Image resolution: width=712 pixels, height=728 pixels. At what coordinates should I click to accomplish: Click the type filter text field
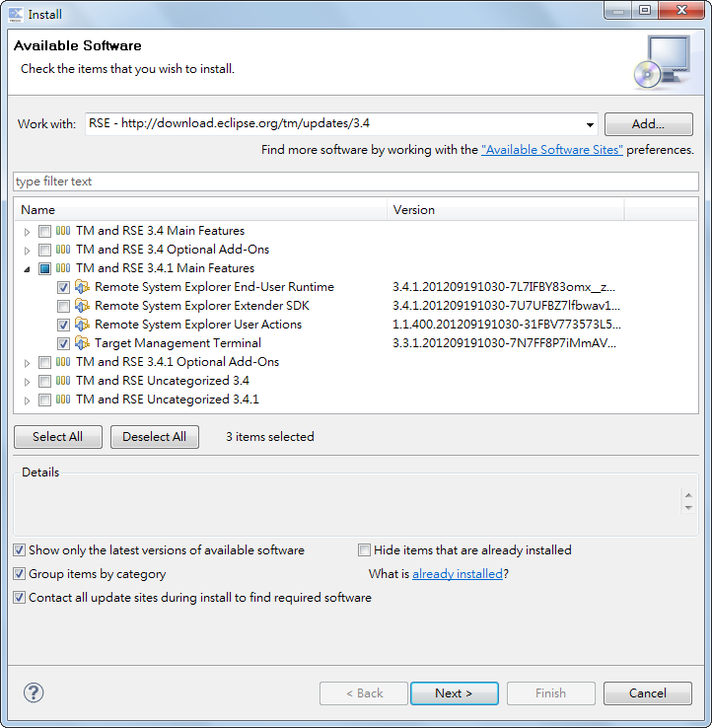356,182
